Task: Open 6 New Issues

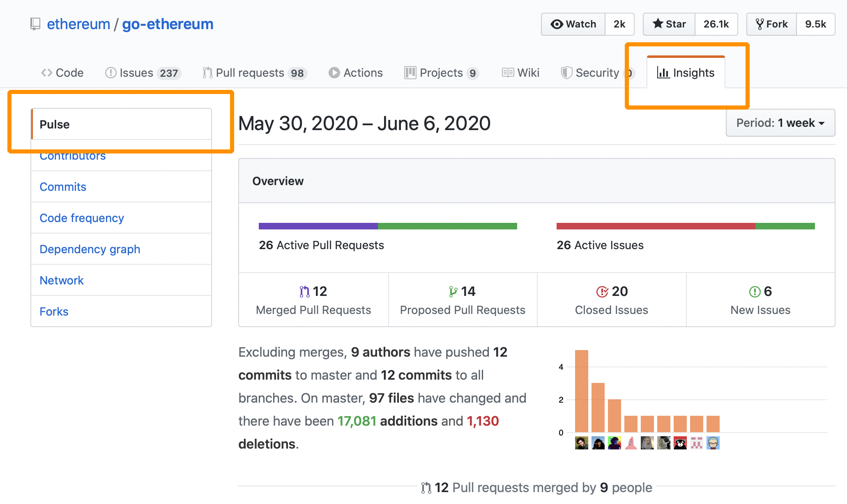Action: coord(760,300)
